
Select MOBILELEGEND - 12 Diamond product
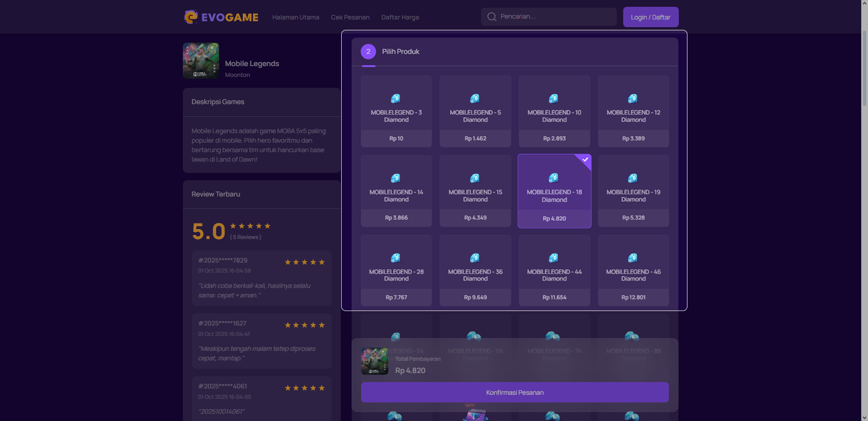[x=633, y=111]
